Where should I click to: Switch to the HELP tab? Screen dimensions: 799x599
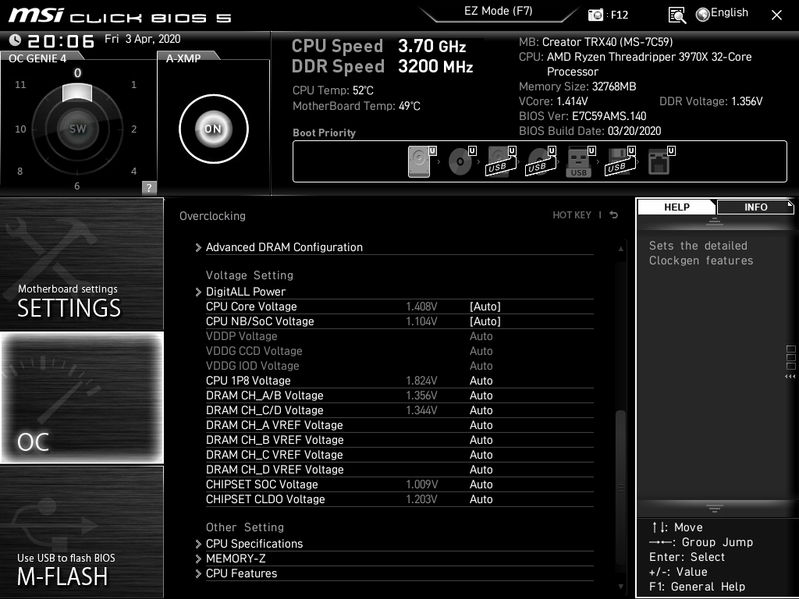pyautogui.click(x=677, y=207)
